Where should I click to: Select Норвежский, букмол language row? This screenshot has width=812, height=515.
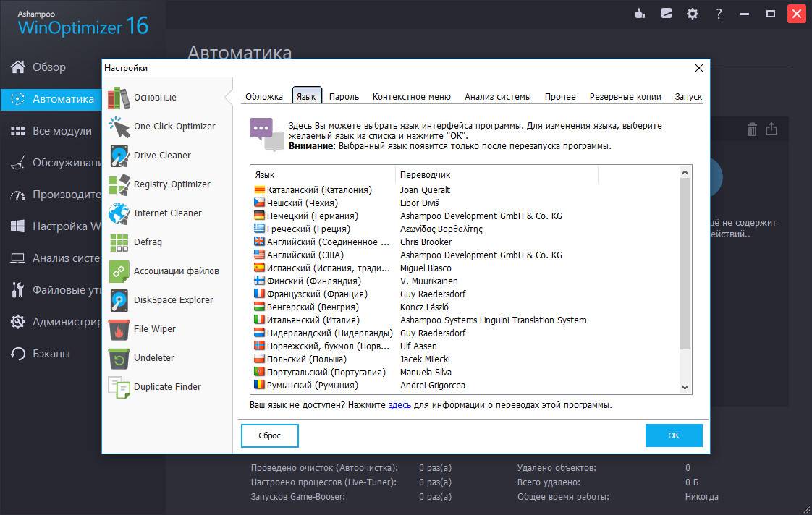click(x=465, y=346)
